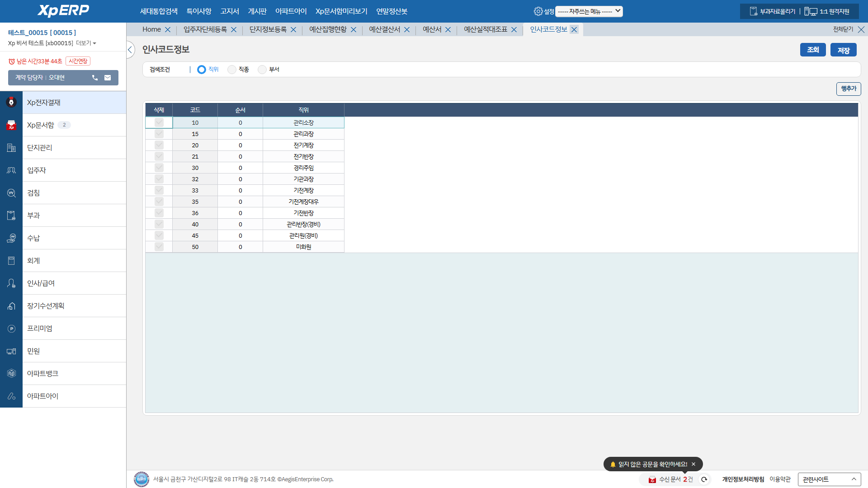Open the 게시판 top menu
Image resolution: width=868 pixels, height=488 pixels.
(x=257, y=11)
